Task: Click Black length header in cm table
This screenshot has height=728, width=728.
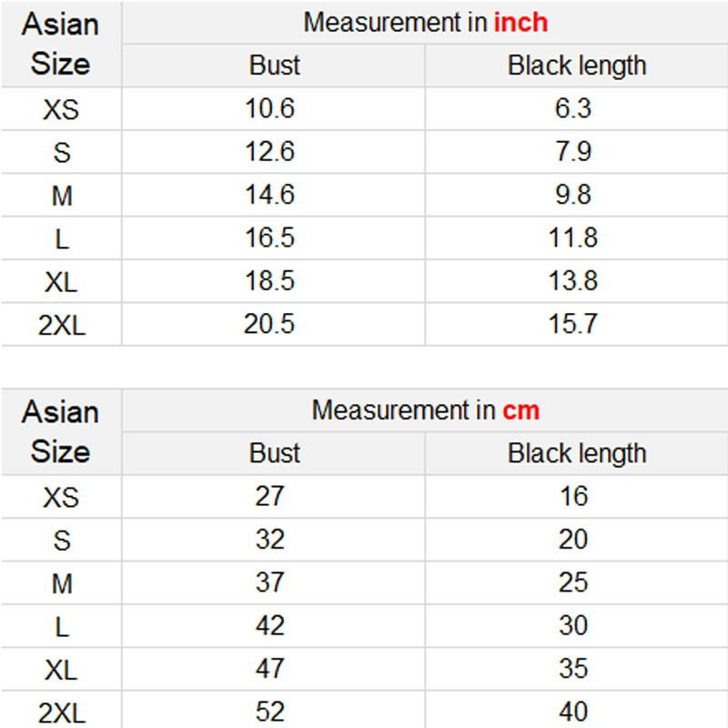Action: click(x=577, y=453)
